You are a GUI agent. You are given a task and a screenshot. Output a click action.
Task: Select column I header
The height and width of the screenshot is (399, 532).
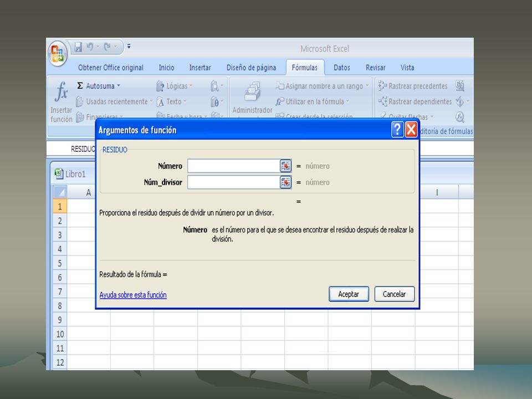tap(437, 193)
